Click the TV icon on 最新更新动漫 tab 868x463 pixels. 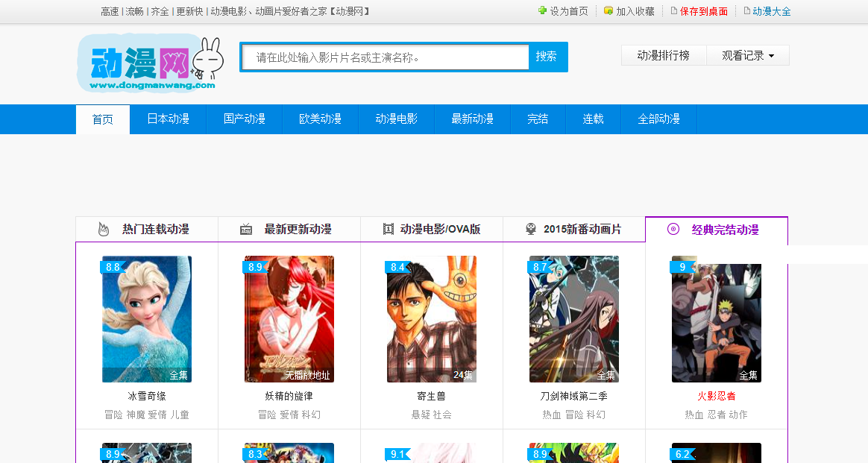coord(246,229)
